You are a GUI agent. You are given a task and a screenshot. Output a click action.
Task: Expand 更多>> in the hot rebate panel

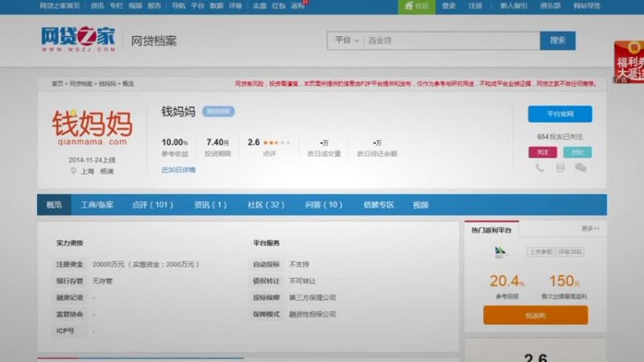click(x=590, y=229)
